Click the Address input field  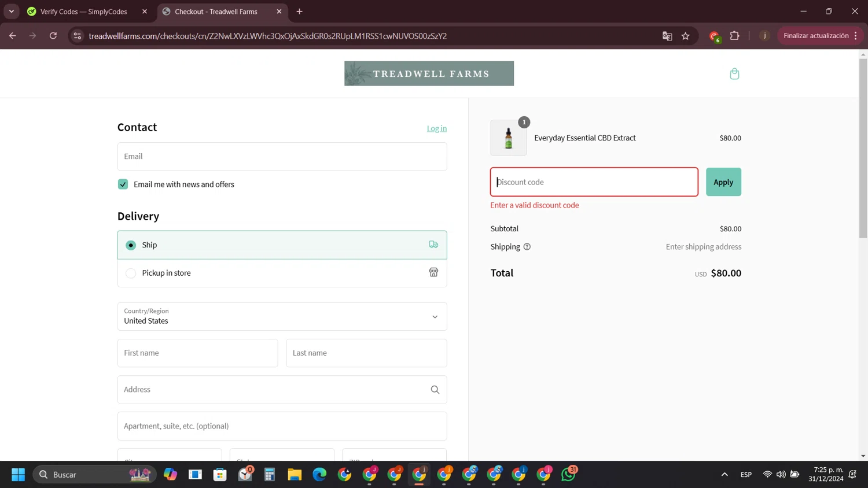point(282,390)
